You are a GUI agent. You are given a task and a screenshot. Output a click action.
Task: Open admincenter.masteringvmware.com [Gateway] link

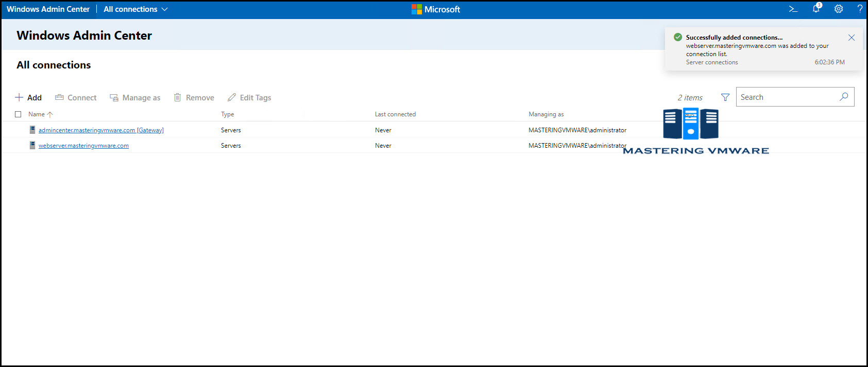click(101, 130)
